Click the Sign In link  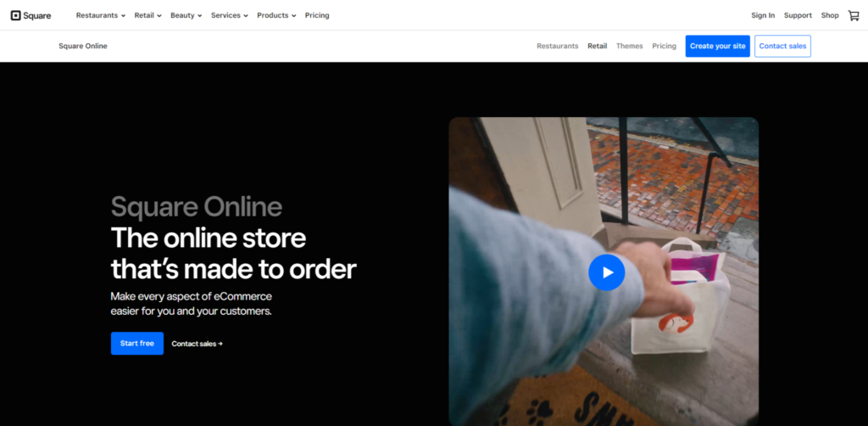click(763, 15)
